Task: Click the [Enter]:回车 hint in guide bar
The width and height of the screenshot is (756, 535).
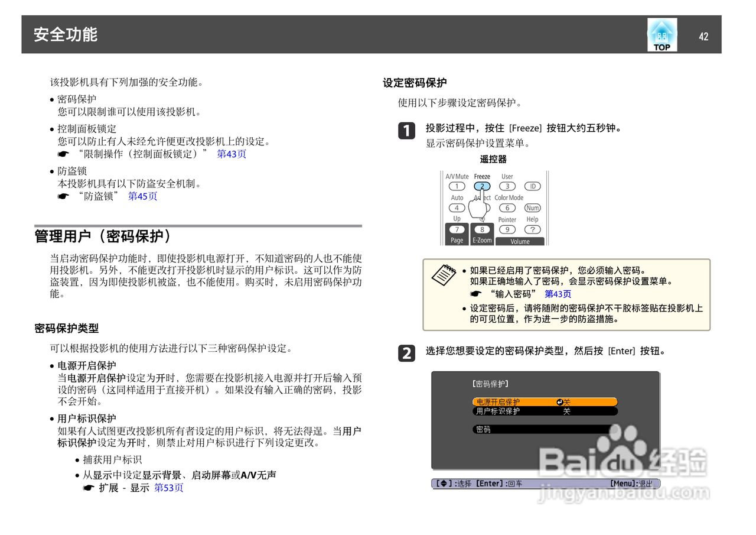Action: tap(498, 484)
